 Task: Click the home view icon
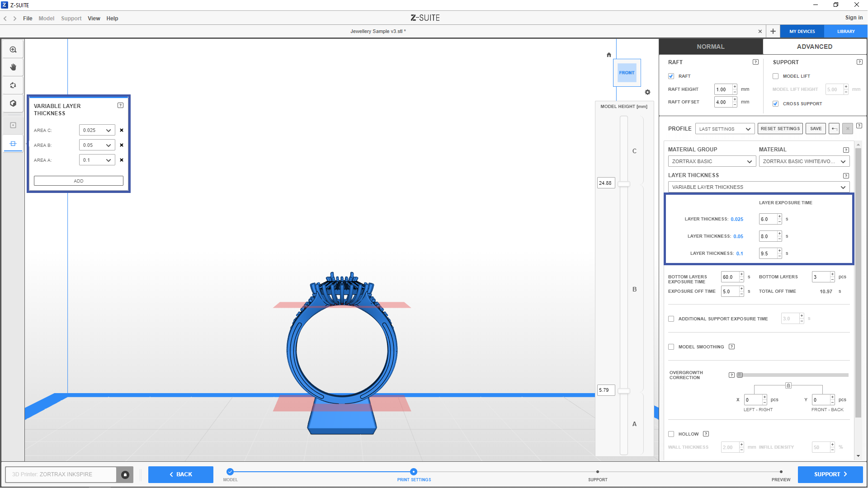tap(609, 55)
